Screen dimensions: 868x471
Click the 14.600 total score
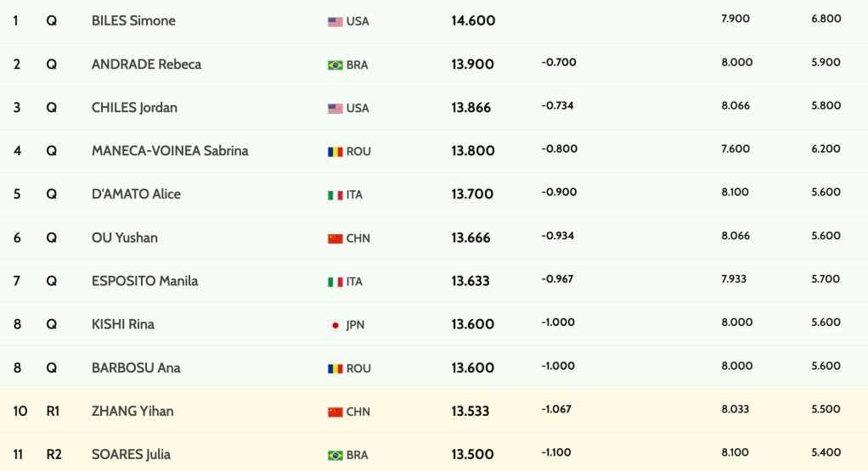[473, 20]
